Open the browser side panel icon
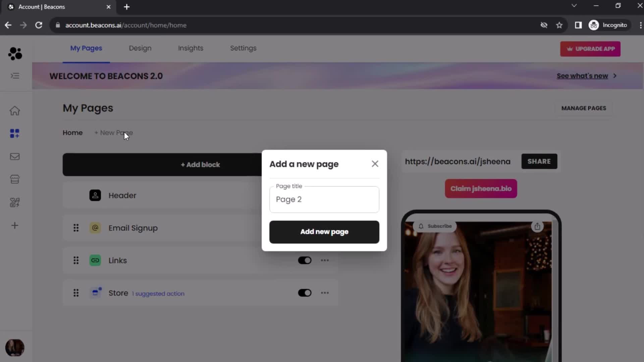Image resolution: width=644 pixels, height=362 pixels. point(578,25)
